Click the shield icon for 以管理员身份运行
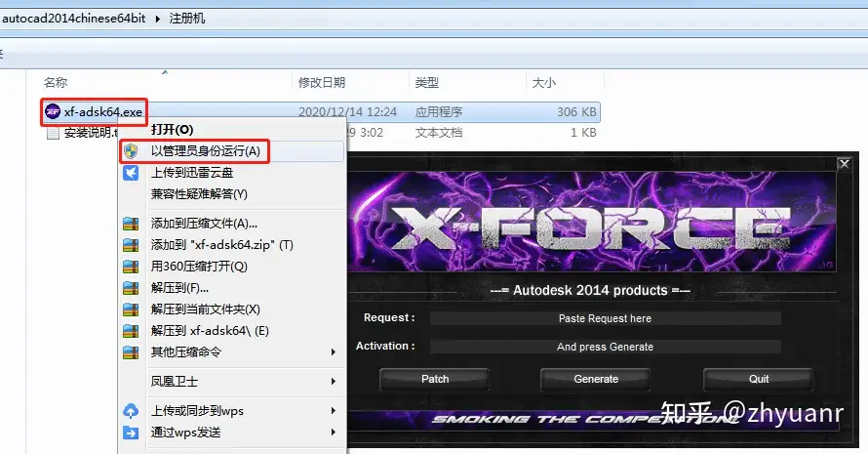Screen dimensions: 868x454 pyautogui.click(x=131, y=151)
